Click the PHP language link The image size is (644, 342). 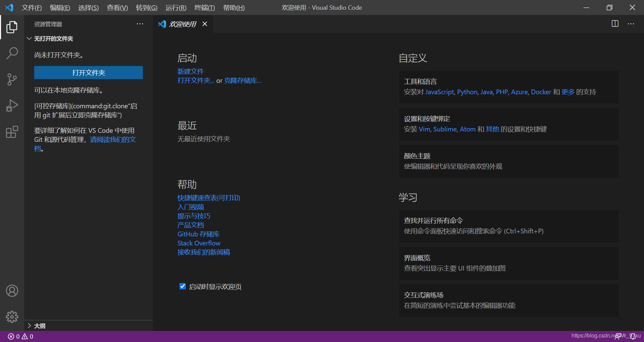502,92
